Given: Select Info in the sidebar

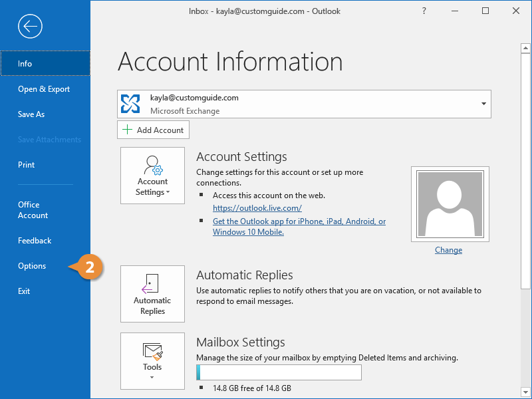Looking at the screenshot, I should point(25,63).
